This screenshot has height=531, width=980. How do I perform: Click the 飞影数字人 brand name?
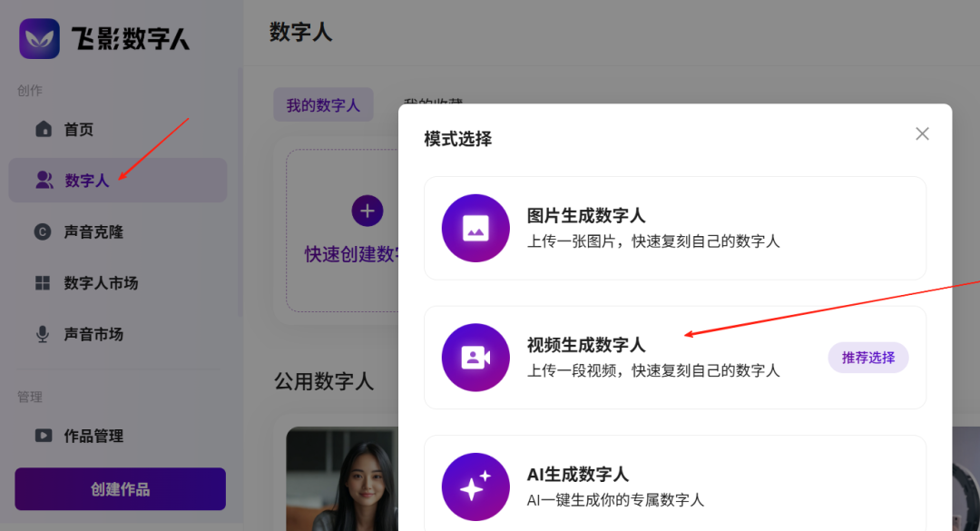[x=130, y=39]
